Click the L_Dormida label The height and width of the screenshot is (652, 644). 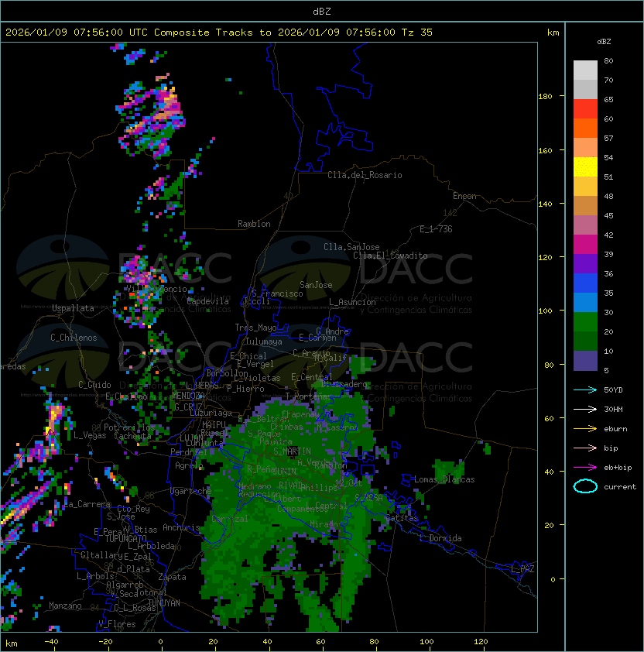pos(441,538)
